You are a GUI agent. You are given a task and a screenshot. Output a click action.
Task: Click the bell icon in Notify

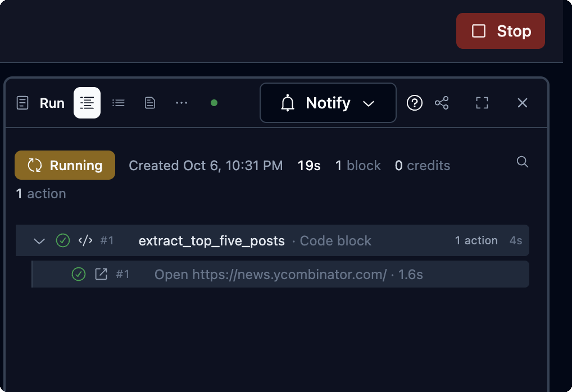coord(288,103)
